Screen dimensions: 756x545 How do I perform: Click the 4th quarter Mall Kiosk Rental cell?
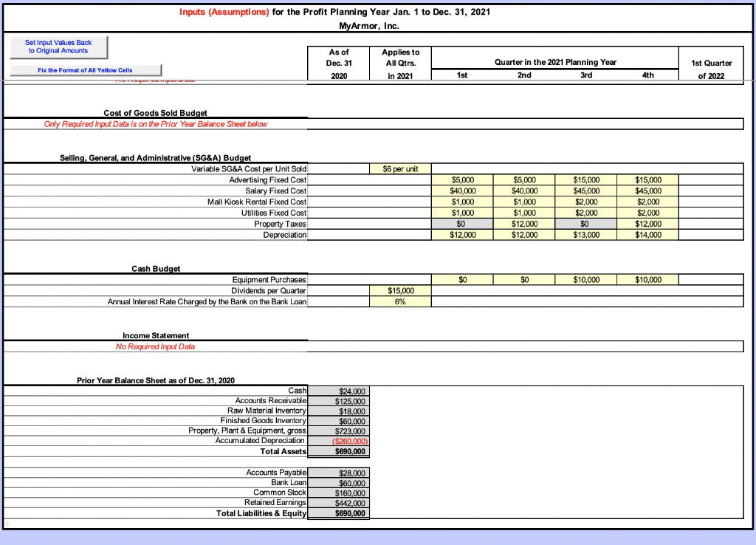647,202
